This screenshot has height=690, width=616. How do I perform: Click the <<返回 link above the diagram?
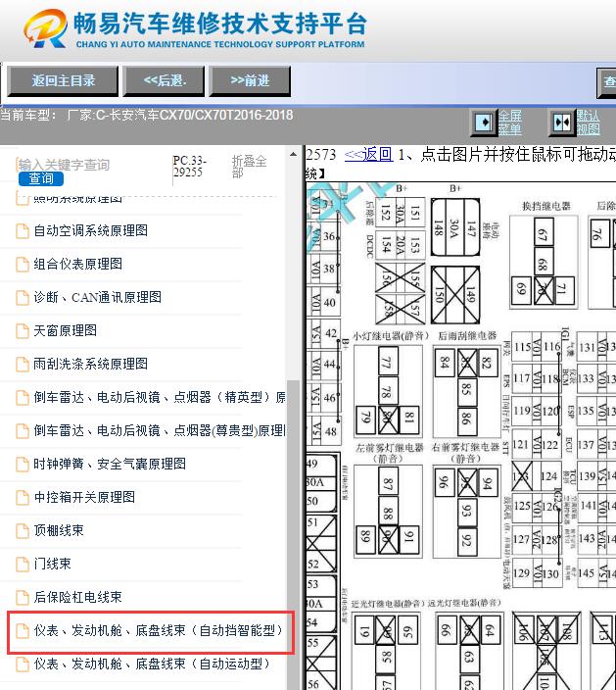click(368, 155)
